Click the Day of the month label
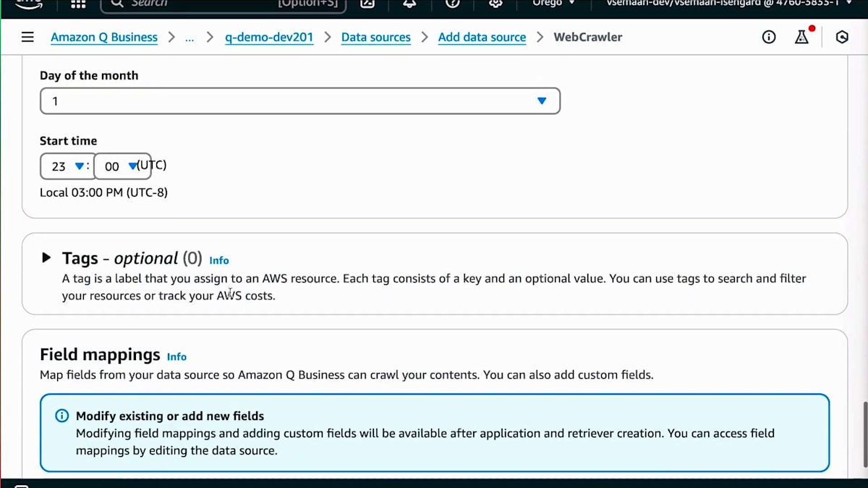The height and width of the screenshot is (488, 868). [x=89, y=75]
